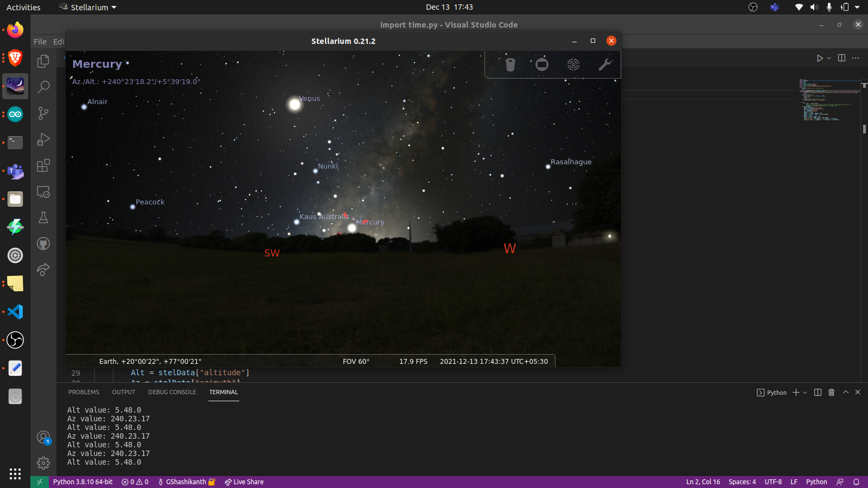Select the Python 3.8.10 64-bit interpreter

tap(82, 481)
